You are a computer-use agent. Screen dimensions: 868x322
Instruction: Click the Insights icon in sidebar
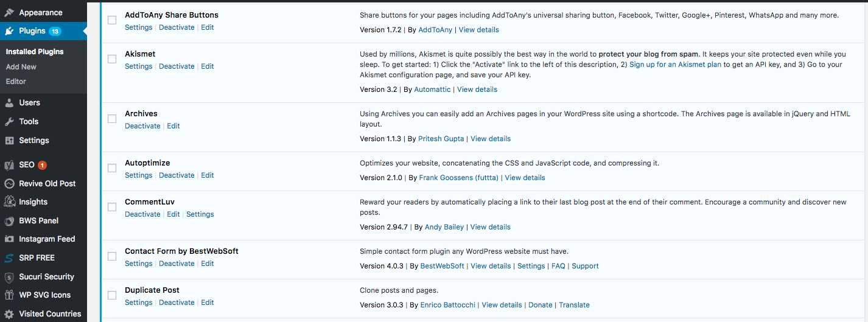(x=9, y=202)
